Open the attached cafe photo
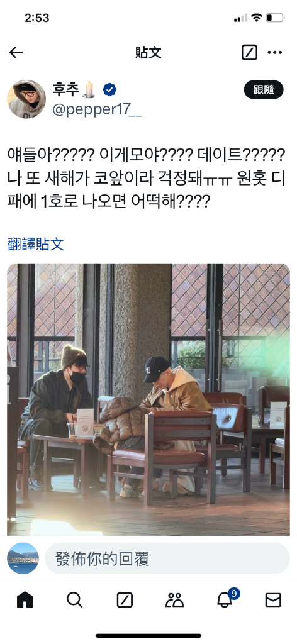Viewport: 297px width, 644px height. [148, 399]
